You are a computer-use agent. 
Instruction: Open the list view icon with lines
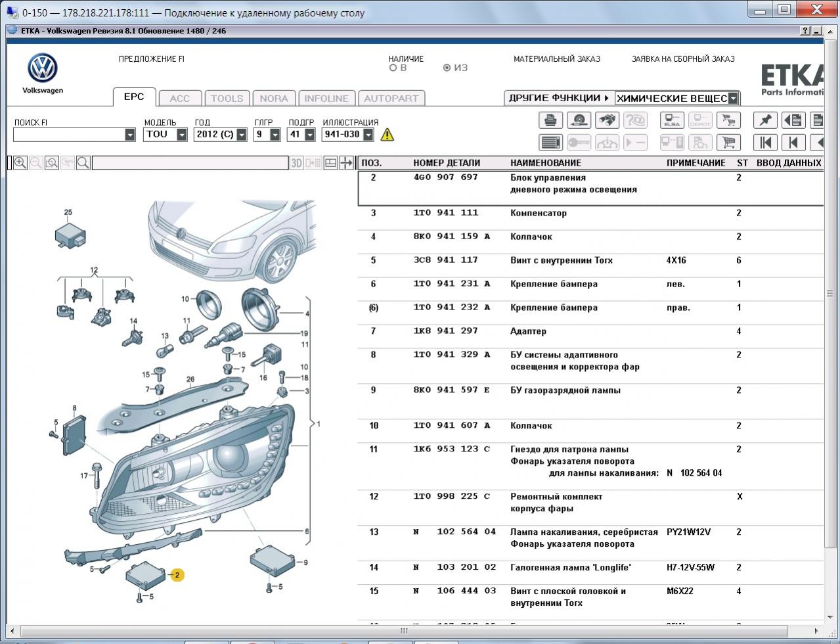550,143
